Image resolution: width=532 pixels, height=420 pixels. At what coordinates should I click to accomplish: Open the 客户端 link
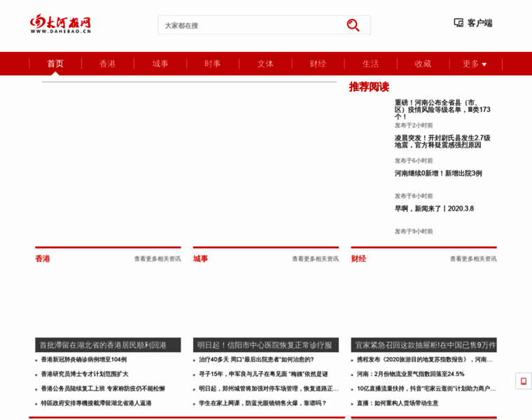(479, 22)
